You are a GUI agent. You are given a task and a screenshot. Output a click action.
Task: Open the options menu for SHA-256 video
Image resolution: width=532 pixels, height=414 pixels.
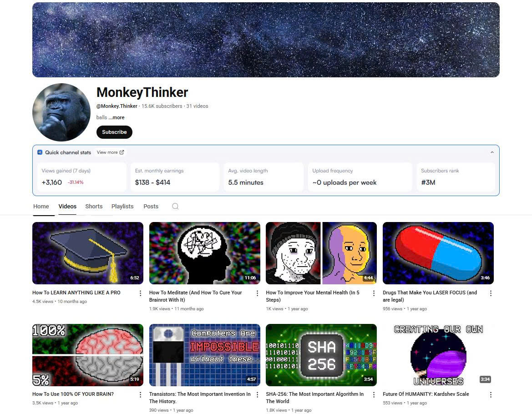(x=374, y=395)
